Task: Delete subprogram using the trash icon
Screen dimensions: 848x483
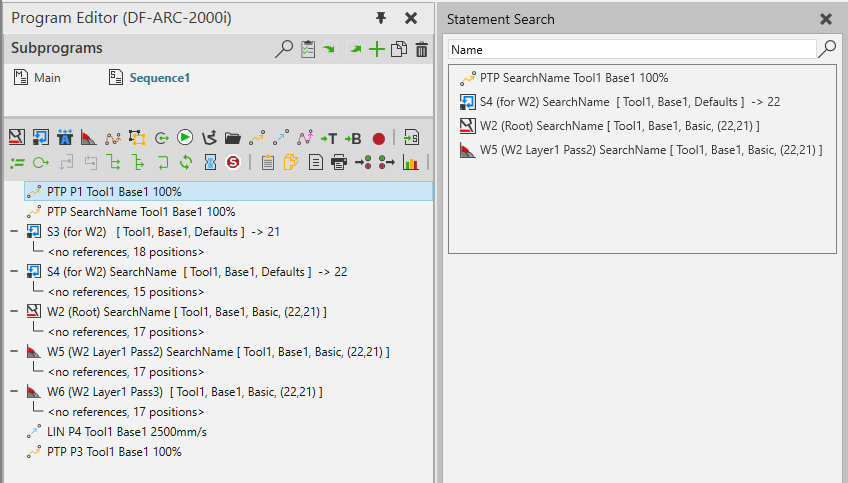Action: (421, 49)
